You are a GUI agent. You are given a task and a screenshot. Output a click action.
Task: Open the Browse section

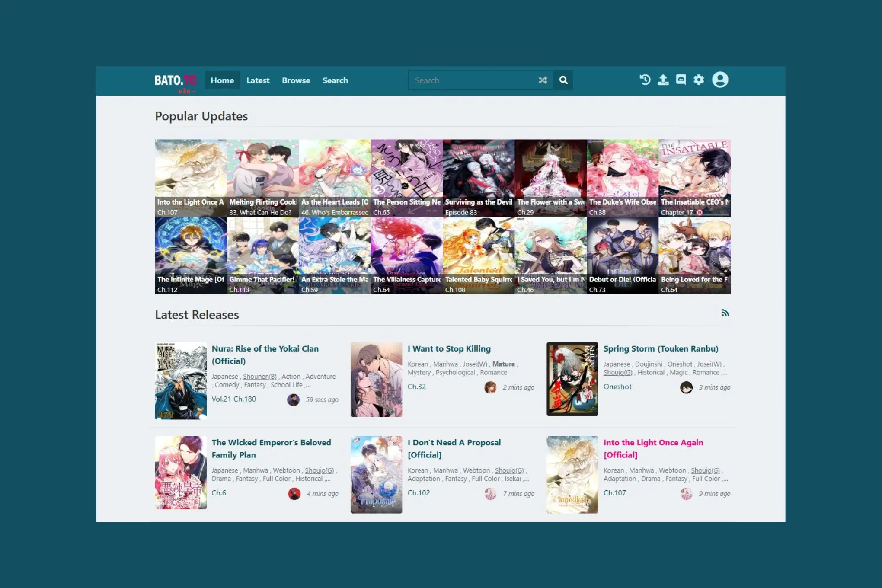click(x=296, y=80)
